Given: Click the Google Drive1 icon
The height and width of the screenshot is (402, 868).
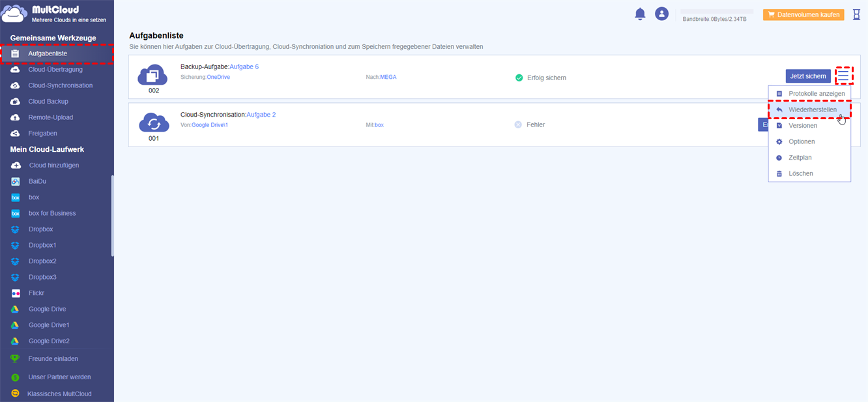Looking at the screenshot, I should click(15, 325).
